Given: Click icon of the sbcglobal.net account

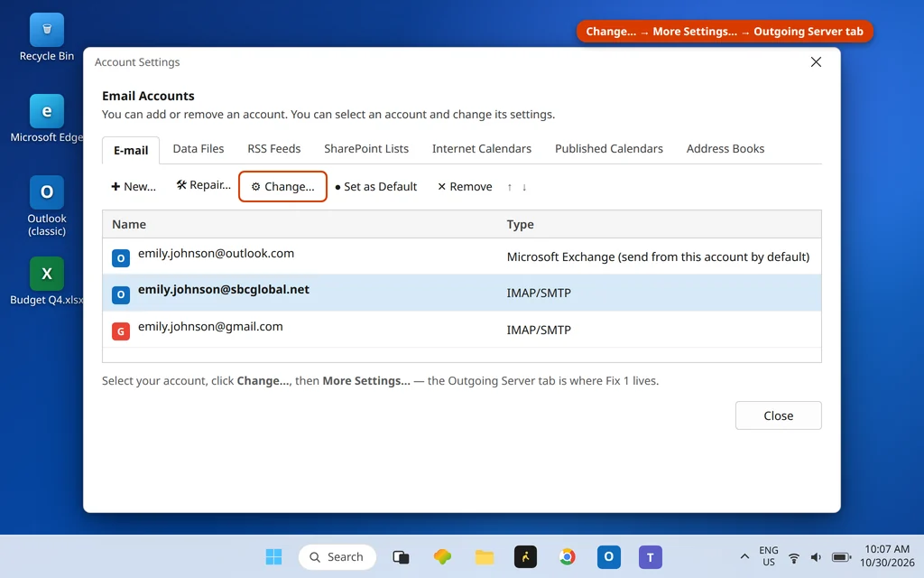Looking at the screenshot, I should (121, 294).
